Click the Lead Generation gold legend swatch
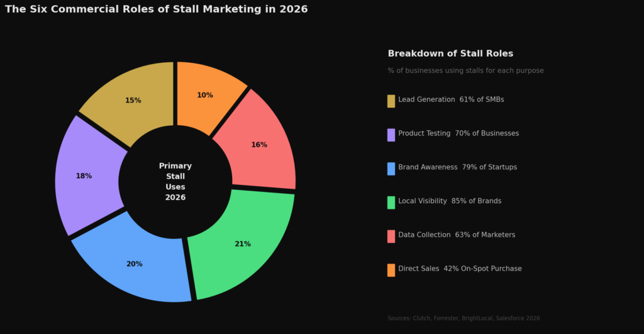Screen dimensions: 644x334 pyautogui.click(x=391, y=101)
